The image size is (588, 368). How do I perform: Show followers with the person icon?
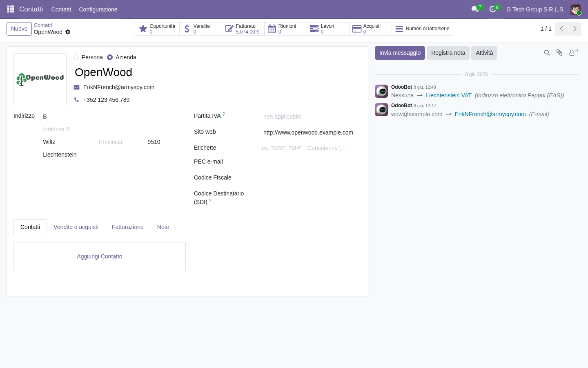pos(573,52)
